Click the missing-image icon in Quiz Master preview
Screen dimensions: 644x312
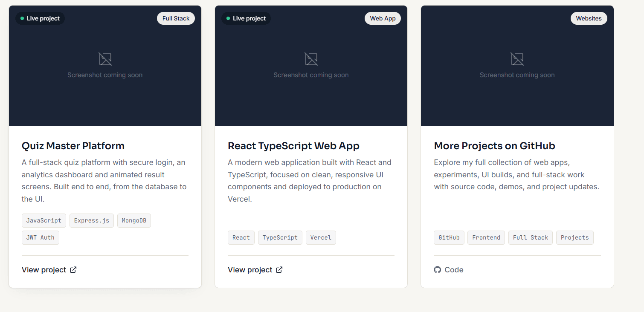coord(105,59)
